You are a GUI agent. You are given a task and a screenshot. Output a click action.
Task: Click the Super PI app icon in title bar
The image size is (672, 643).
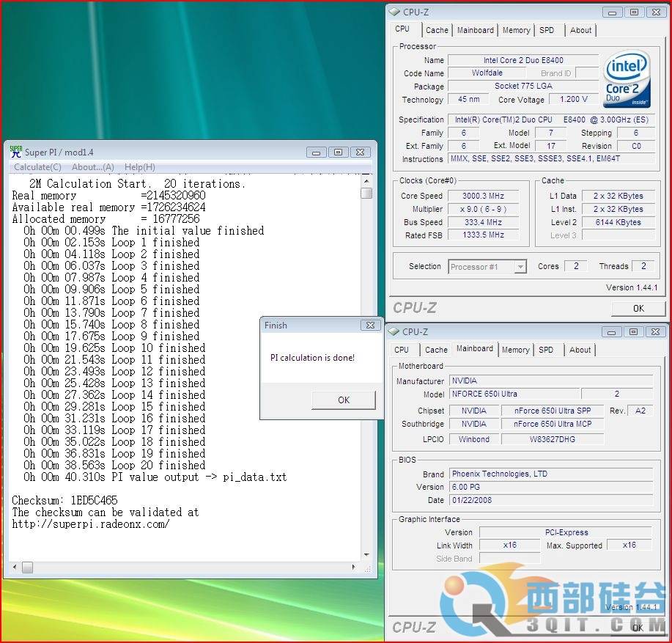(x=16, y=152)
